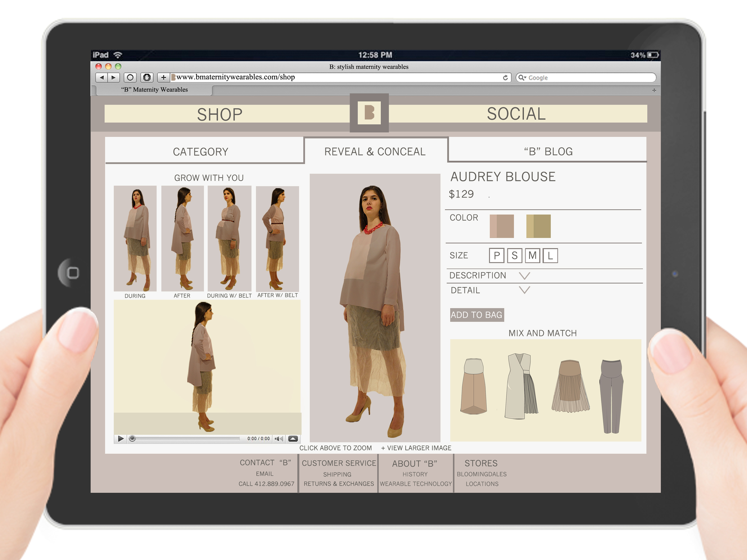The height and width of the screenshot is (560, 747).
Task: Click the yellow minimize window dot
Action: point(108,67)
